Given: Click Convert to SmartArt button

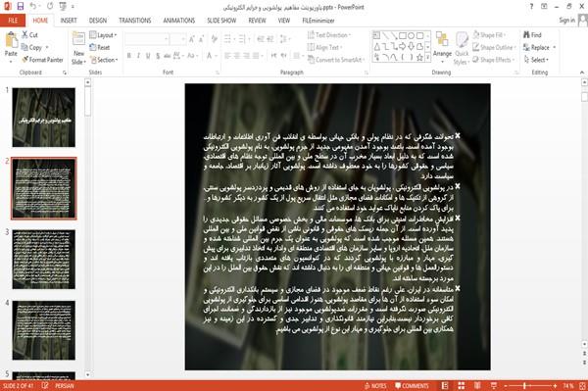Looking at the screenshot, I should click(335, 60).
